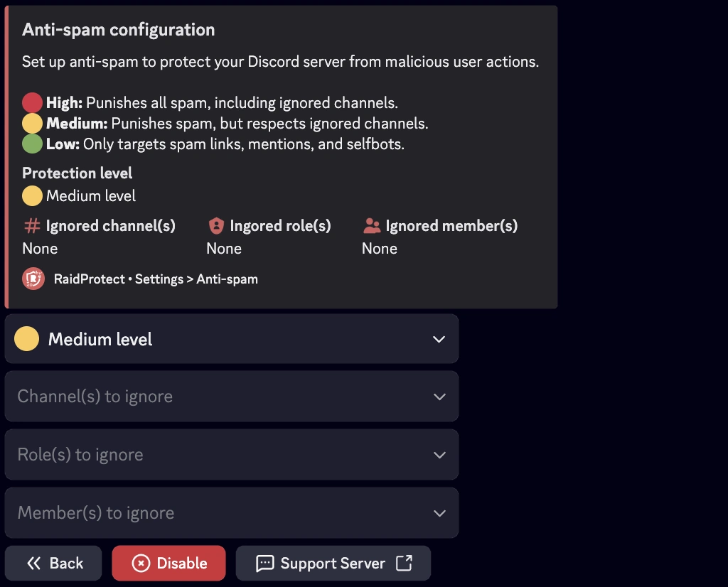Viewport: 728px width, 587px height.
Task: Click the people icon beside Ignored member(s)
Action: pyautogui.click(x=372, y=226)
